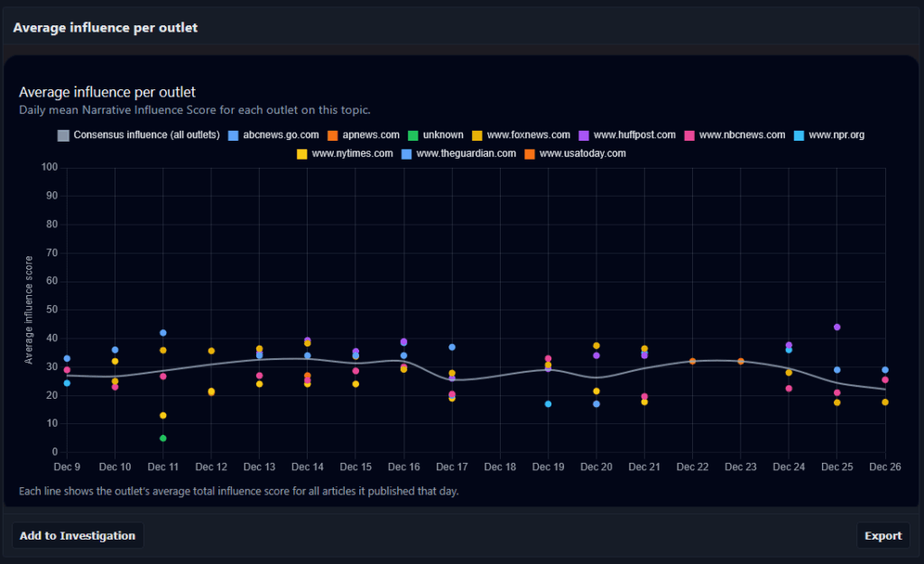
Task: Click the header bar chart title
Action: tap(105, 27)
